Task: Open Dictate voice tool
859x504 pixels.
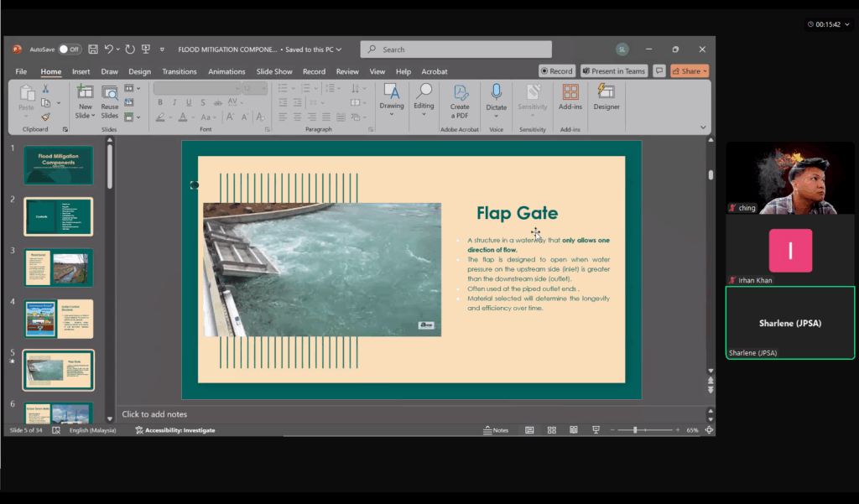Action: click(496, 96)
